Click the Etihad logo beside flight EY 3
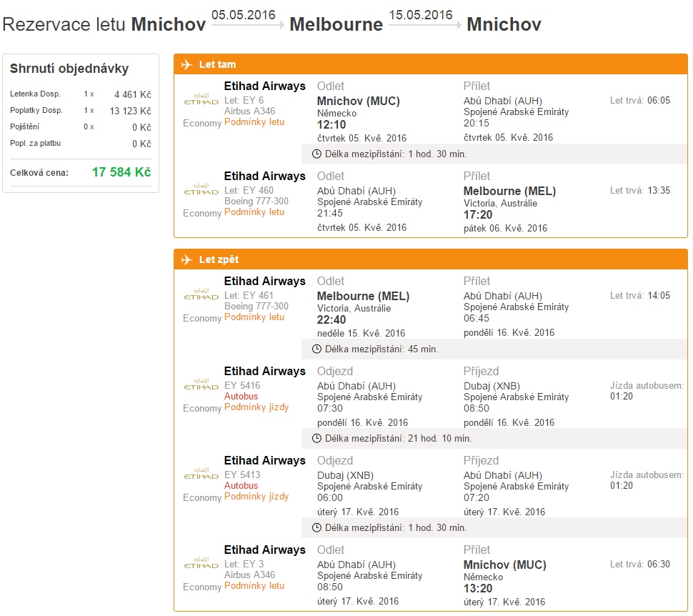The width and height of the screenshot is (693, 616). [201, 563]
